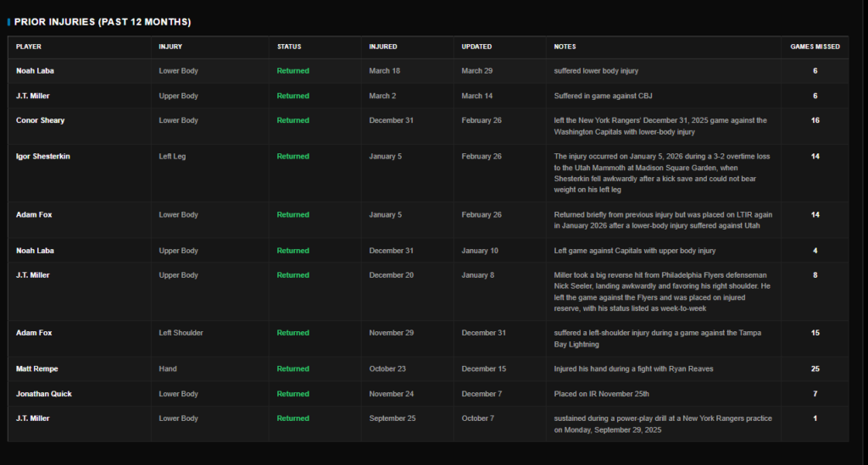Click games missed value 16
Screen dimensions: 868x465
click(815, 120)
